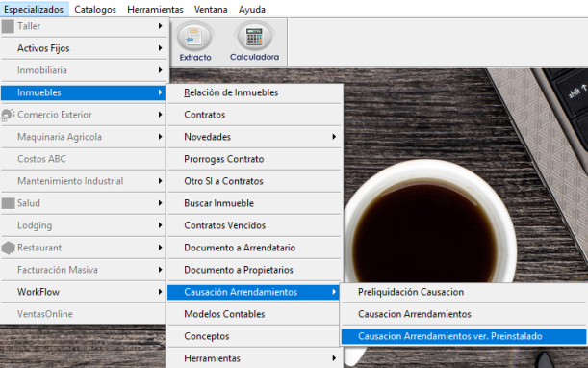588x368 pixels.
Task: Choose Documento a Arrendatario
Action: [254, 248]
